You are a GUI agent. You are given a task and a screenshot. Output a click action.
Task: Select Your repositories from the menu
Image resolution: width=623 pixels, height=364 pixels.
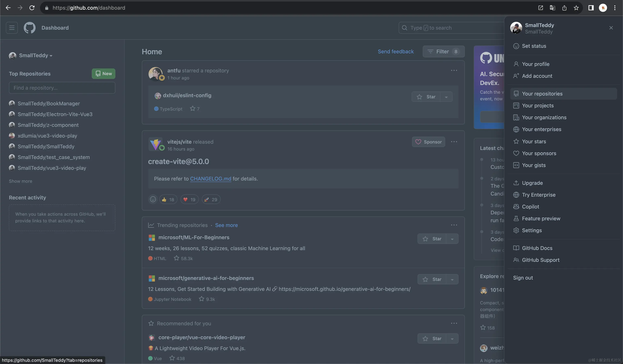(542, 94)
